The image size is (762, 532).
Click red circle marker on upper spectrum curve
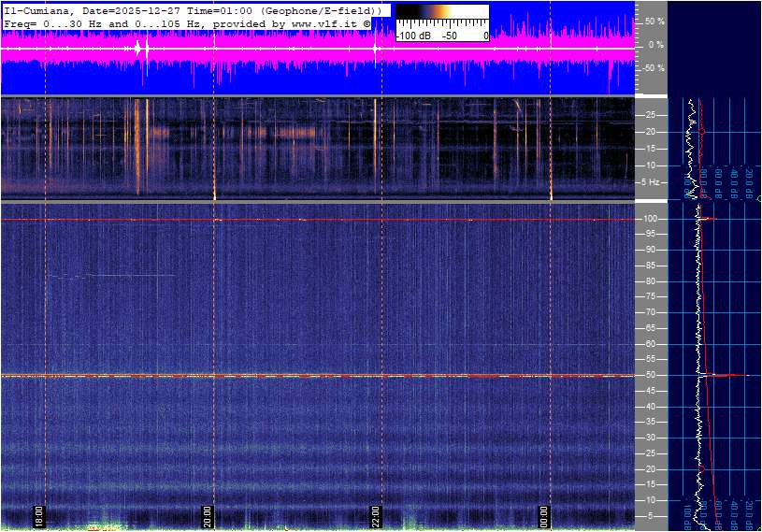[x=702, y=132]
